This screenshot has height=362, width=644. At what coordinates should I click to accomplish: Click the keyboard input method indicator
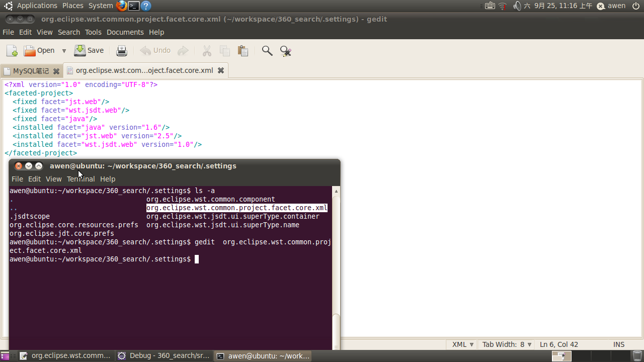pos(490,6)
